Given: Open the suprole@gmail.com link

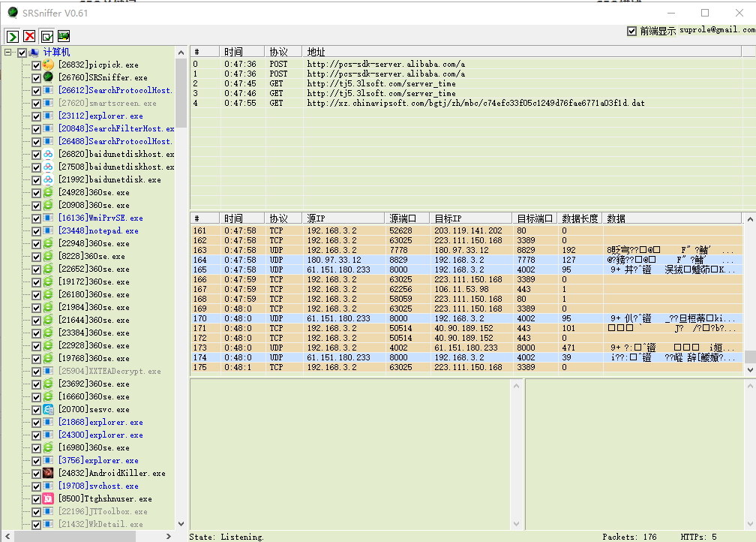Looking at the screenshot, I should pos(717,30).
